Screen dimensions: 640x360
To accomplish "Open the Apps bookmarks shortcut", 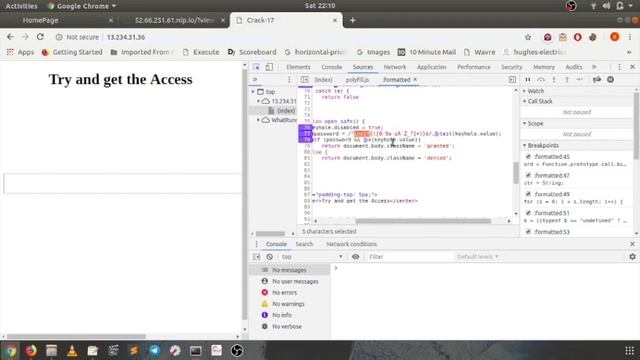I will [20, 52].
